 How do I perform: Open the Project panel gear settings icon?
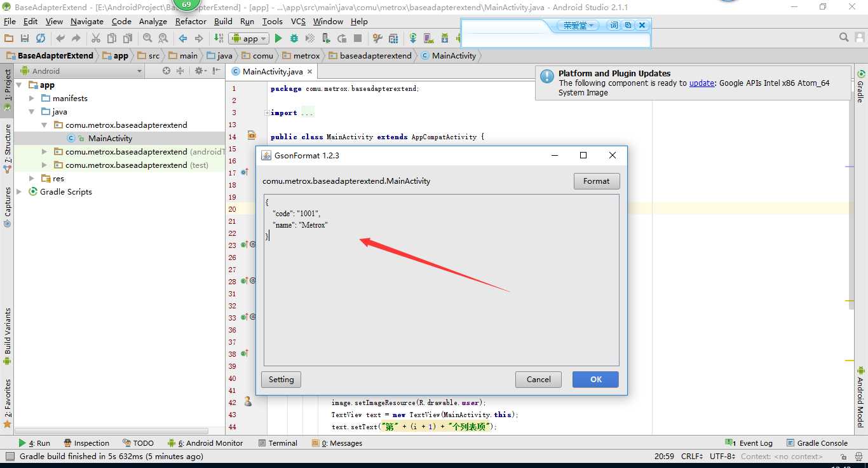click(x=200, y=71)
